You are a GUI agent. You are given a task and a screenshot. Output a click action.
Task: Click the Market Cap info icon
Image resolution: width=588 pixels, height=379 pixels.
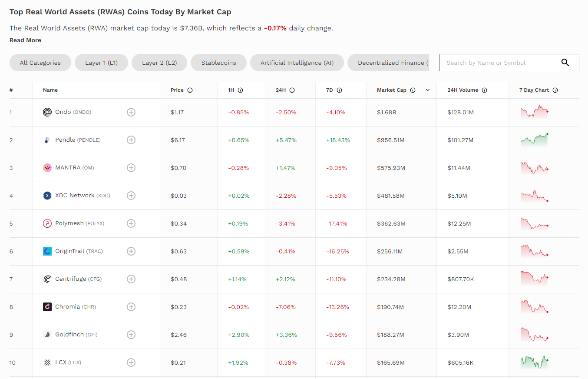[413, 90]
